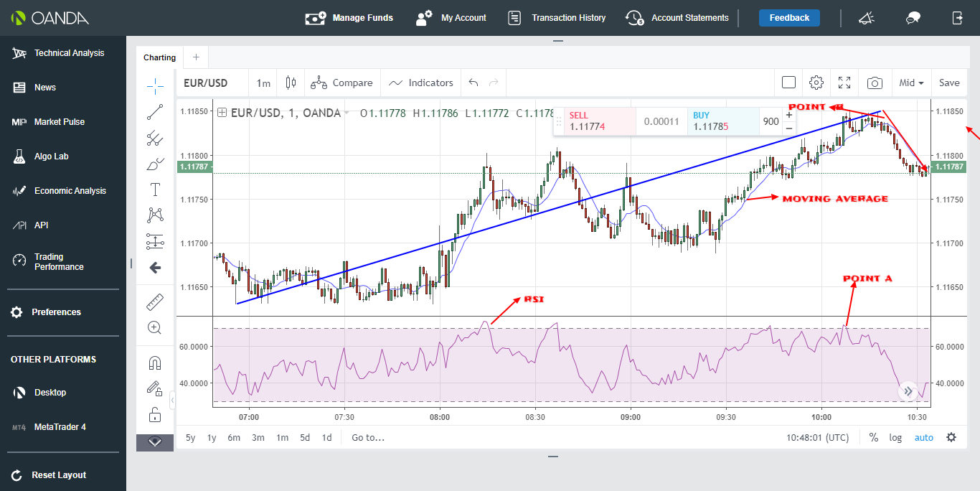Open chart settings gear icon
The height and width of the screenshot is (491, 980).
816,83
